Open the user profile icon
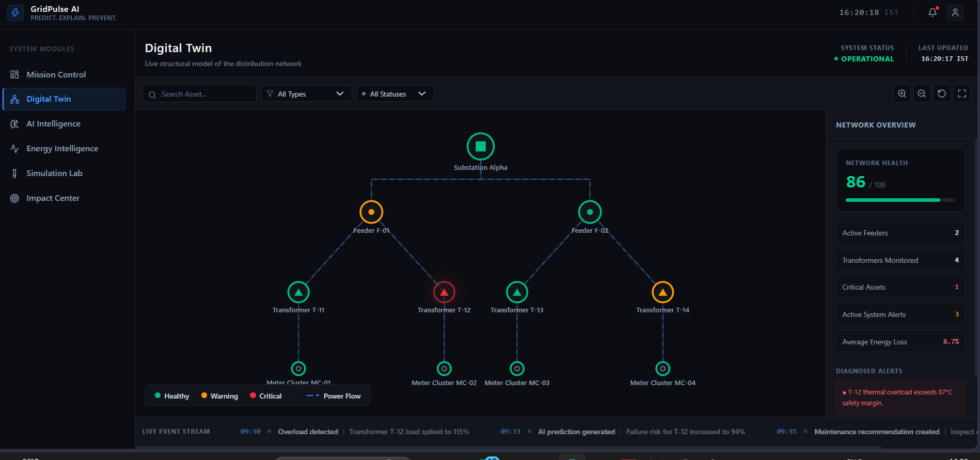This screenshot has width=980, height=460. (x=955, y=12)
